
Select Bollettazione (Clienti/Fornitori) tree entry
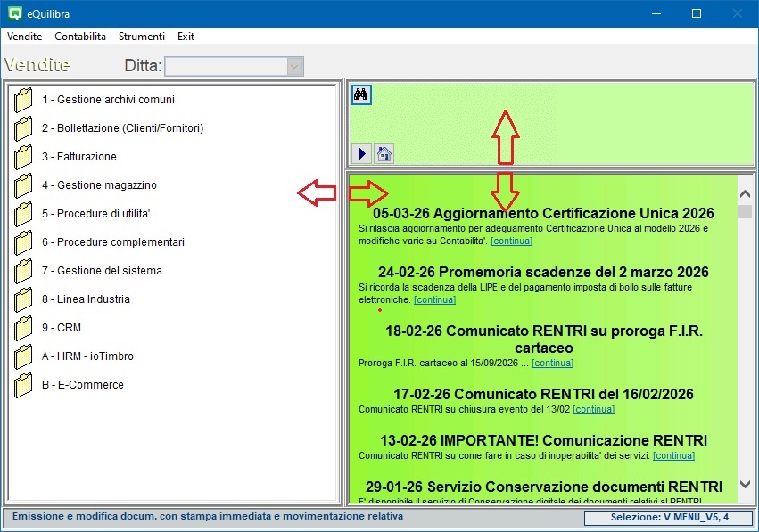122,128
